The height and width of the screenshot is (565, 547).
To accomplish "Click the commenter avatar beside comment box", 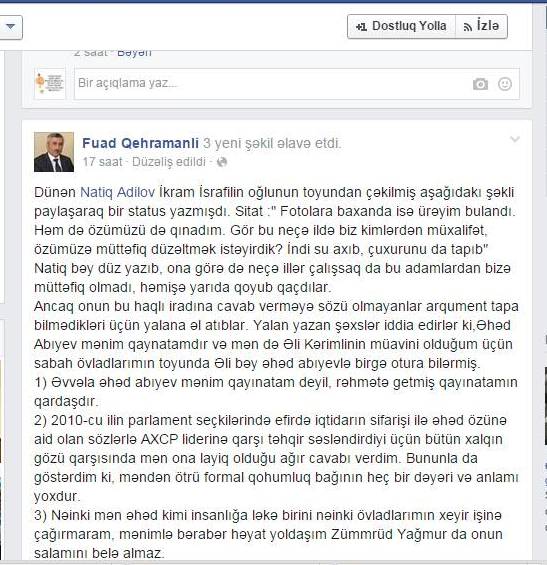I will coord(50,84).
